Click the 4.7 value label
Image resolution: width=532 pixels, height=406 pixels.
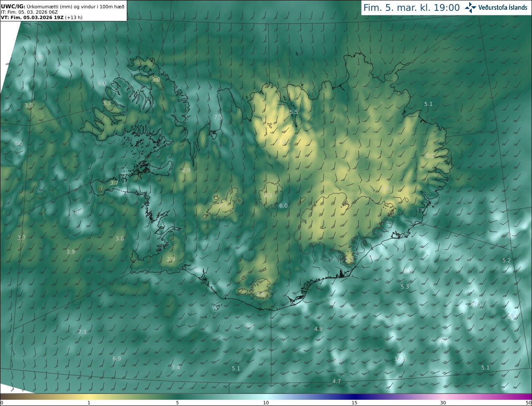pos(337,382)
